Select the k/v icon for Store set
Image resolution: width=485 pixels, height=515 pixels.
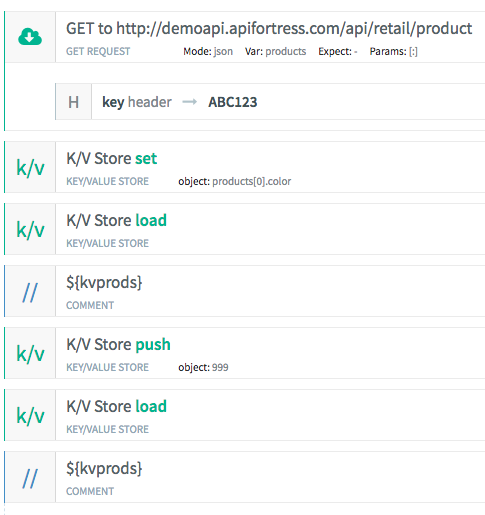click(30, 167)
